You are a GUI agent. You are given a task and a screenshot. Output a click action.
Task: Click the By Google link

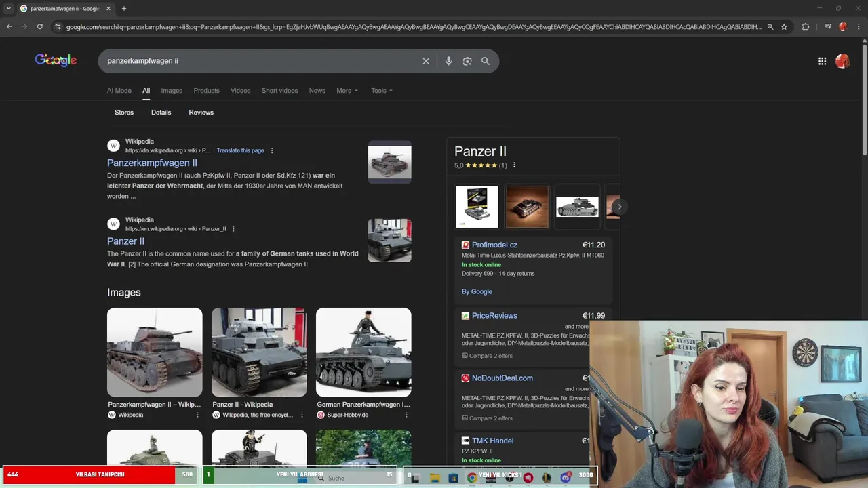(x=477, y=291)
